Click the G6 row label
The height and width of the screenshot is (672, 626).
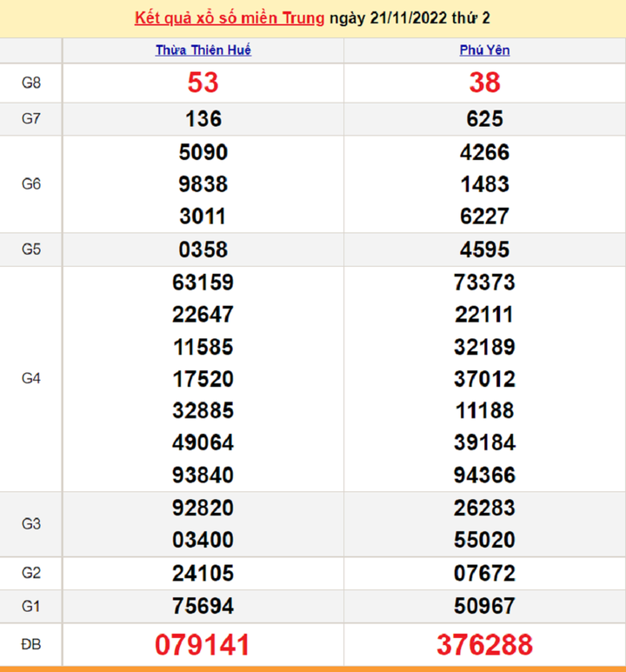[31, 184]
